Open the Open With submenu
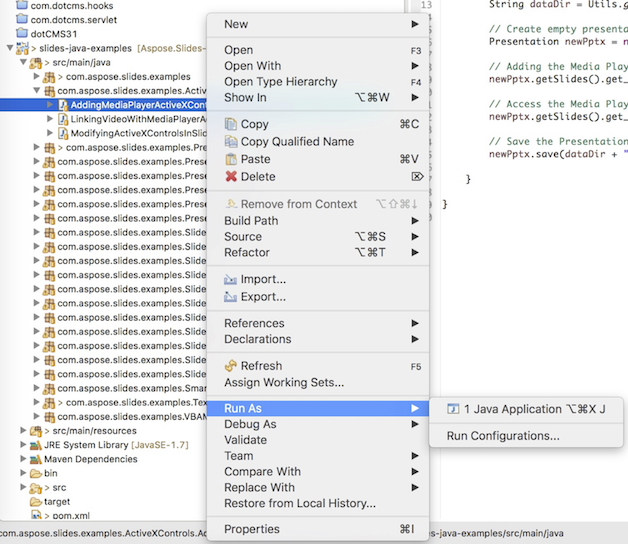This screenshot has height=544, width=628. [318, 66]
